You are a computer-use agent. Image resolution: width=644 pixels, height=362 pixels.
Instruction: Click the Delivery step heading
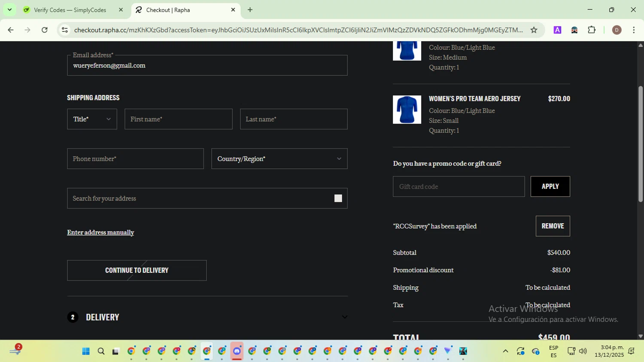pos(103,317)
